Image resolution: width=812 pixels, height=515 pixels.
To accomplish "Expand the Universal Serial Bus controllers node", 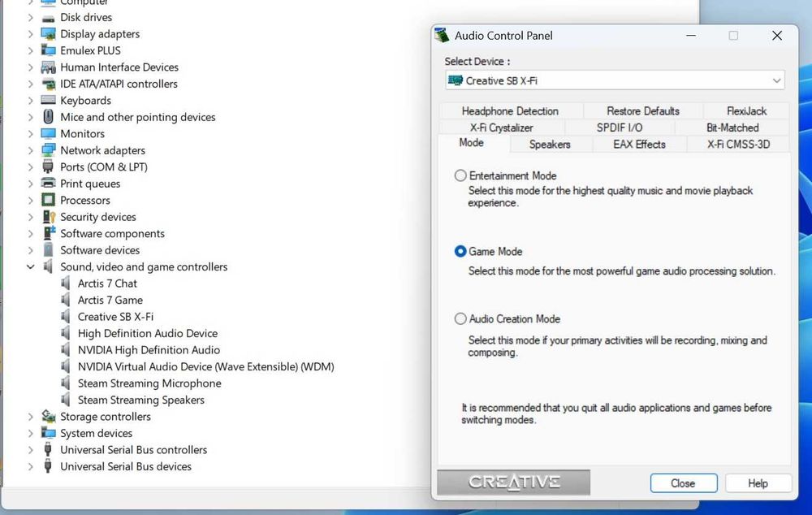I will 31,450.
